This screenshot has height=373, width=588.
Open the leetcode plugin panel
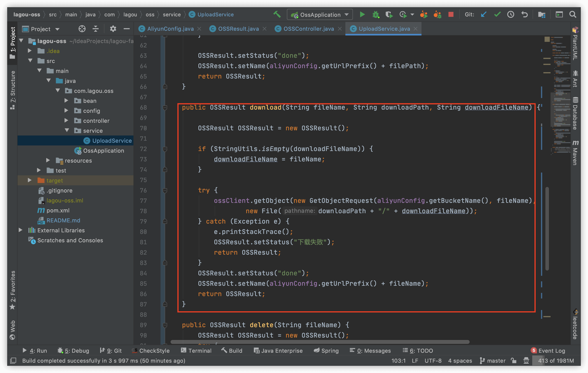575,324
